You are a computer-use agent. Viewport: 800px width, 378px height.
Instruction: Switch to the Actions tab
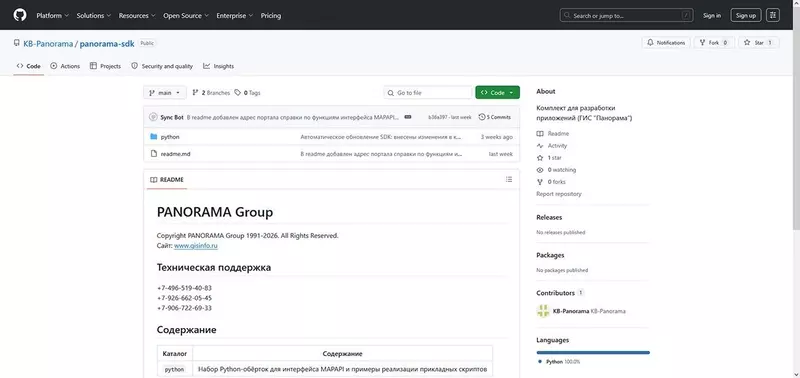[x=65, y=66]
